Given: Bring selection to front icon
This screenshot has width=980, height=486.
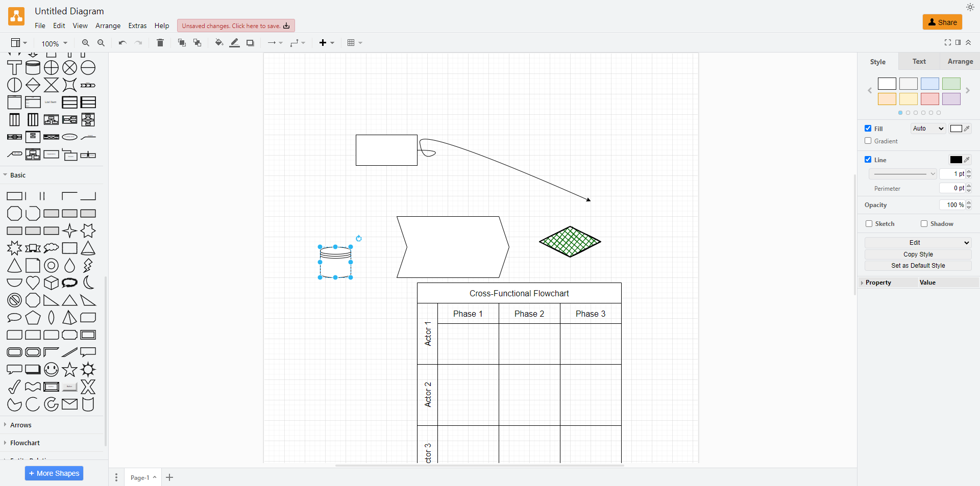Looking at the screenshot, I should [x=182, y=43].
